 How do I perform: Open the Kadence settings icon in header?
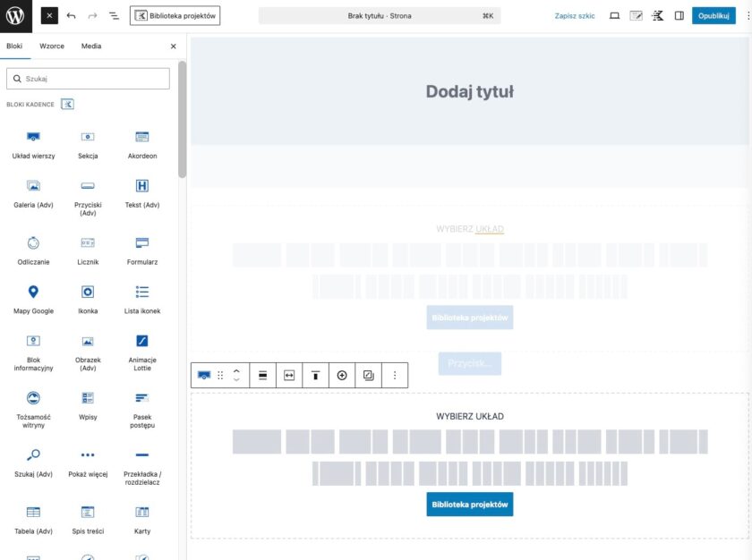[x=658, y=16]
